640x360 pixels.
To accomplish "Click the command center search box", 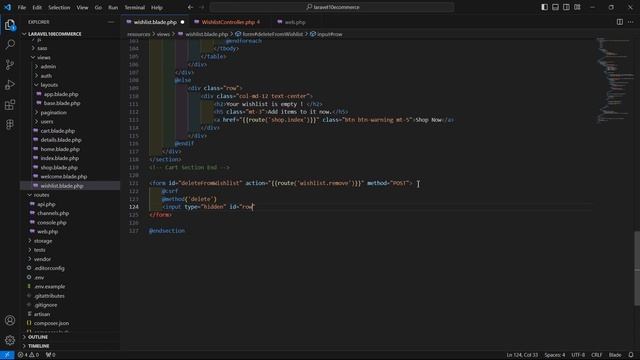I will [332, 7].
